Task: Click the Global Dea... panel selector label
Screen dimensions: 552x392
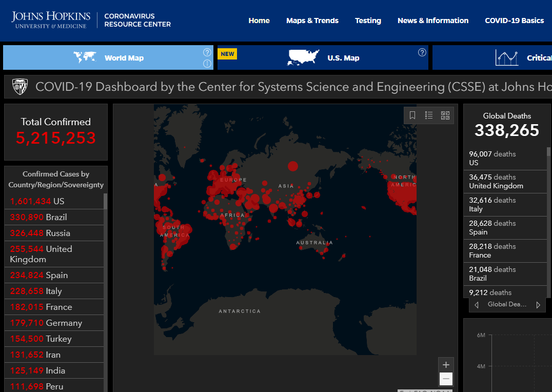Action: click(507, 304)
